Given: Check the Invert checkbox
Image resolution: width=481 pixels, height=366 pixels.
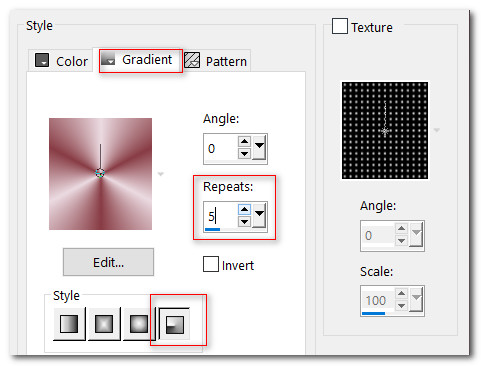Looking at the screenshot, I should [x=211, y=264].
